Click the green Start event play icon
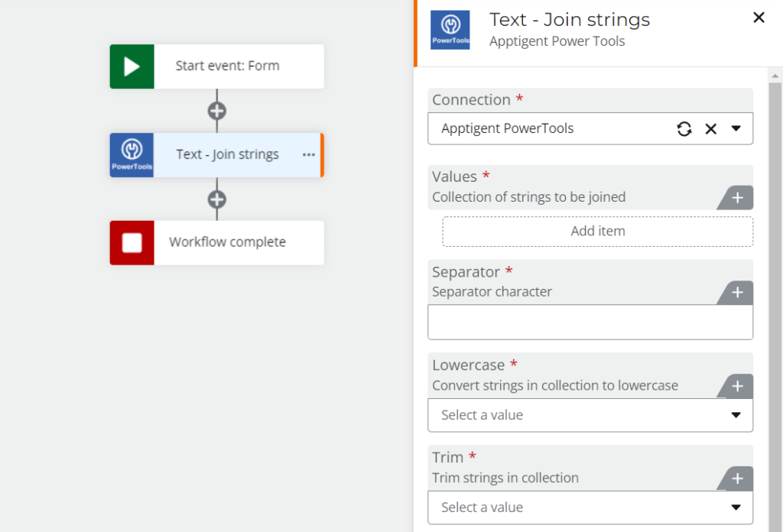The height and width of the screenshot is (532, 783). click(132, 66)
